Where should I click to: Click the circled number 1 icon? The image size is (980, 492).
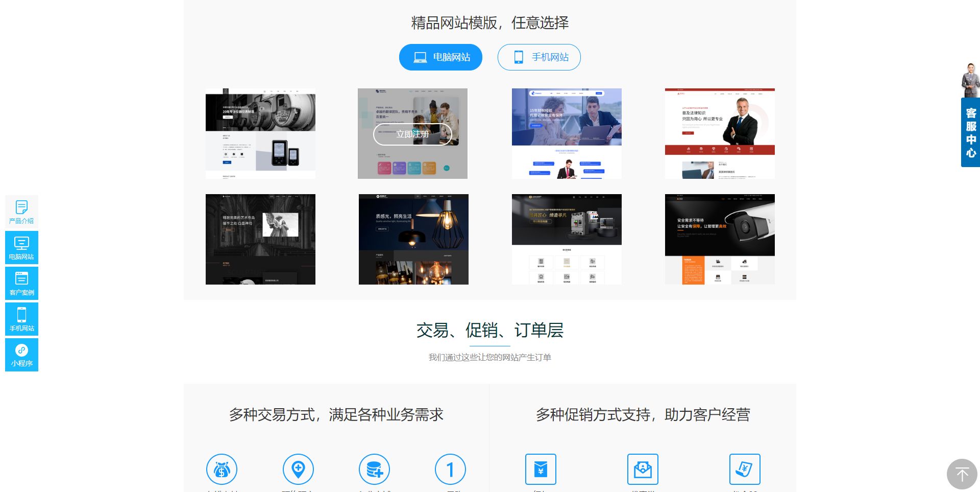pos(450,469)
